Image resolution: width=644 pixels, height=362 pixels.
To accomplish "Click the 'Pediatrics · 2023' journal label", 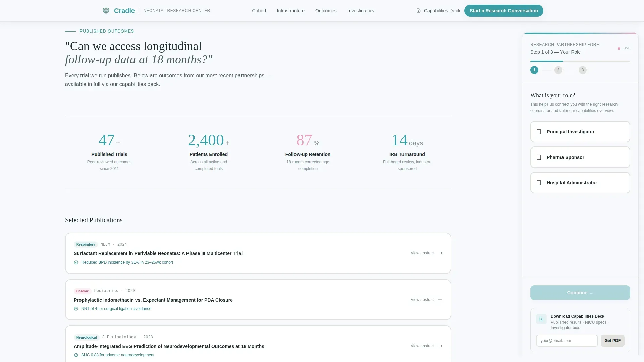I will (x=115, y=291).
